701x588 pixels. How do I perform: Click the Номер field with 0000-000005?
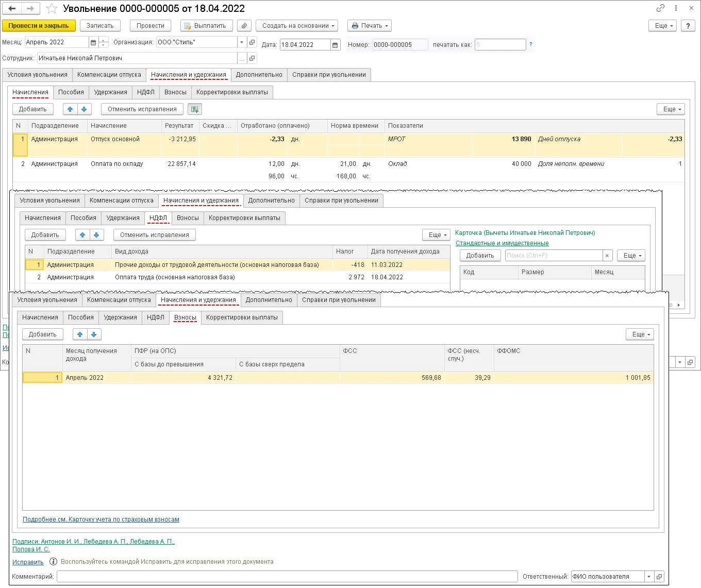pyautogui.click(x=400, y=45)
